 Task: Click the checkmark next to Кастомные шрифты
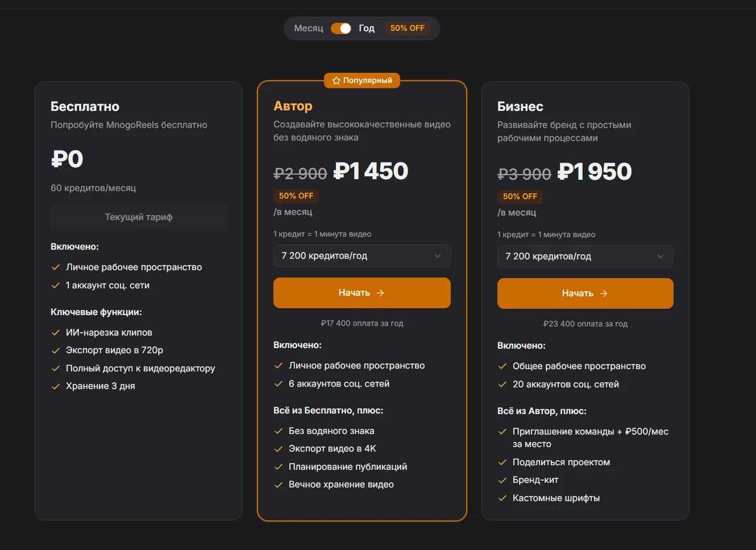click(x=502, y=498)
